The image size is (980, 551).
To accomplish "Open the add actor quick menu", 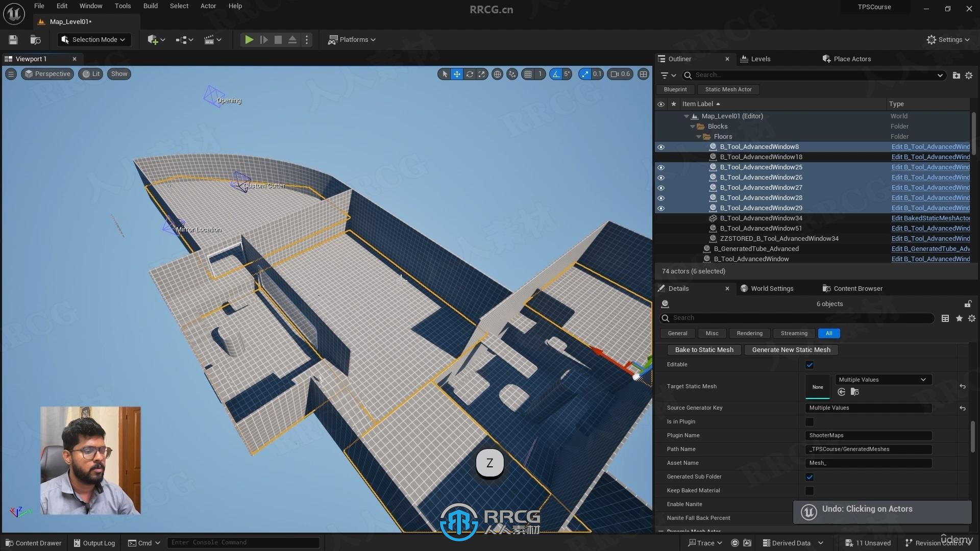I will 156,40.
